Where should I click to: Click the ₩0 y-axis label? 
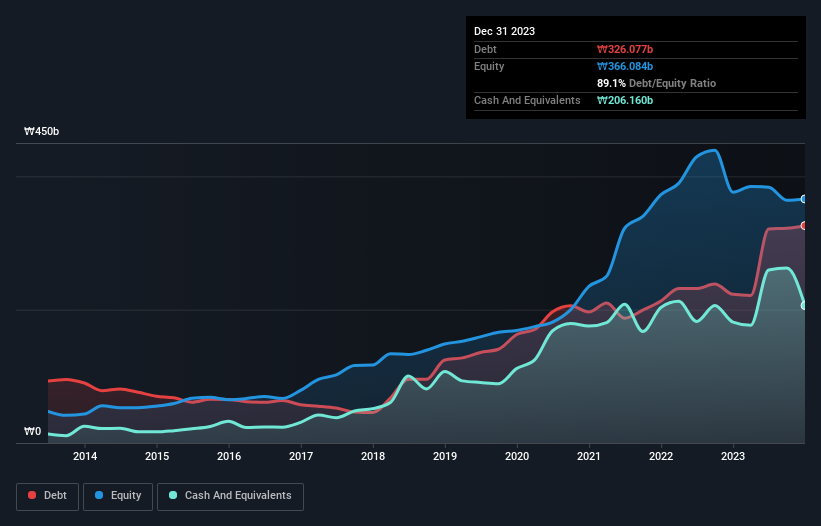point(32,431)
